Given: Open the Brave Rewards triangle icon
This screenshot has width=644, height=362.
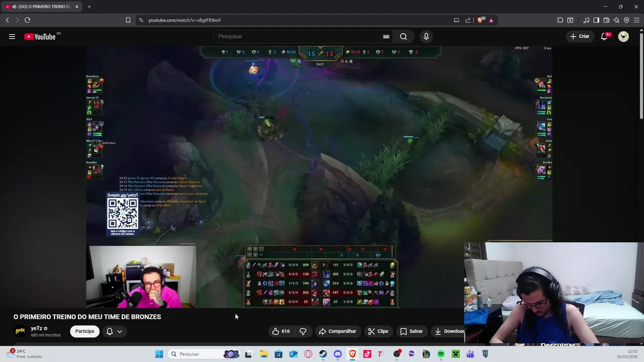Looking at the screenshot, I should point(491,20).
